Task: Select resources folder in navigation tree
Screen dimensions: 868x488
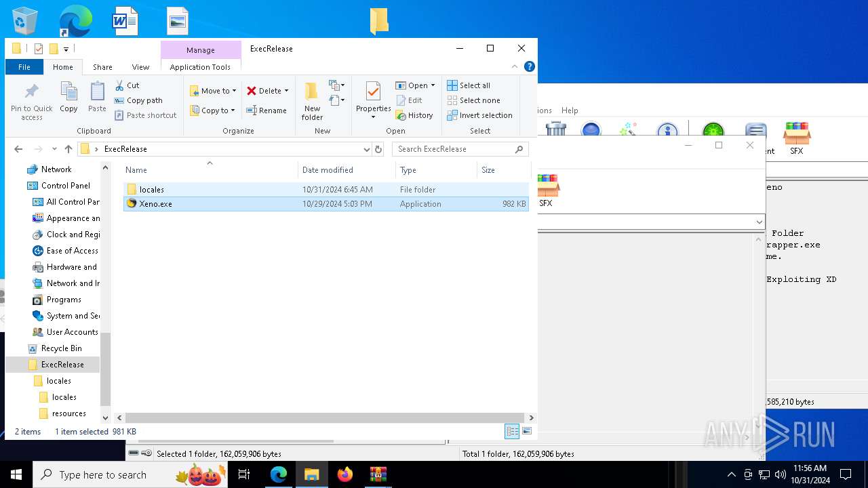Action: pos(68,413)
